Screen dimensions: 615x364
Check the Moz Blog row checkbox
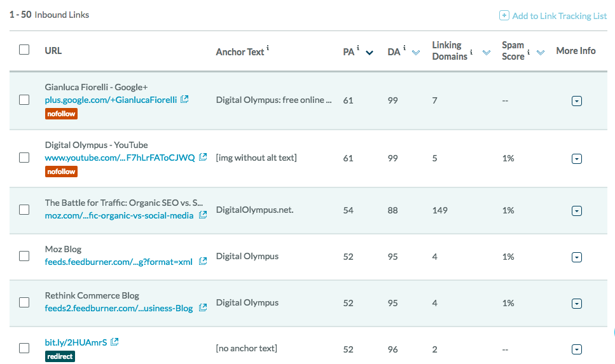pyautogui.click(x=24, y=256)
